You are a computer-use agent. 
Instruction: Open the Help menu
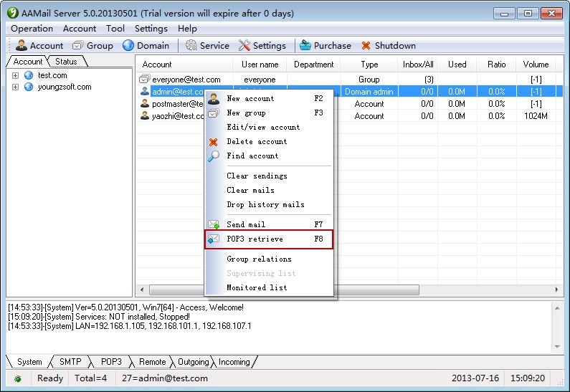pos(187,29)
